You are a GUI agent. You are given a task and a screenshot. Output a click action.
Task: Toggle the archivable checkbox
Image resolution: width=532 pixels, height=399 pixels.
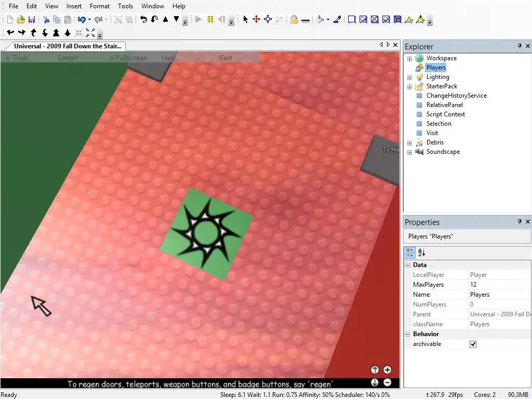pyautogui.click(x=473, y=344)
